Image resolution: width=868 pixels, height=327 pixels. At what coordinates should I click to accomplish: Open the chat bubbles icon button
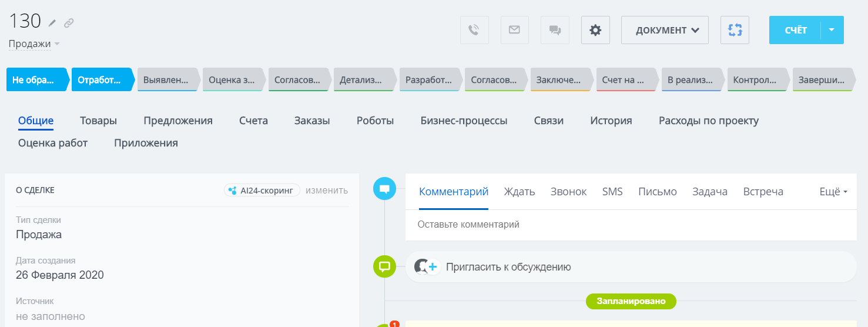[x=555, y=30]
